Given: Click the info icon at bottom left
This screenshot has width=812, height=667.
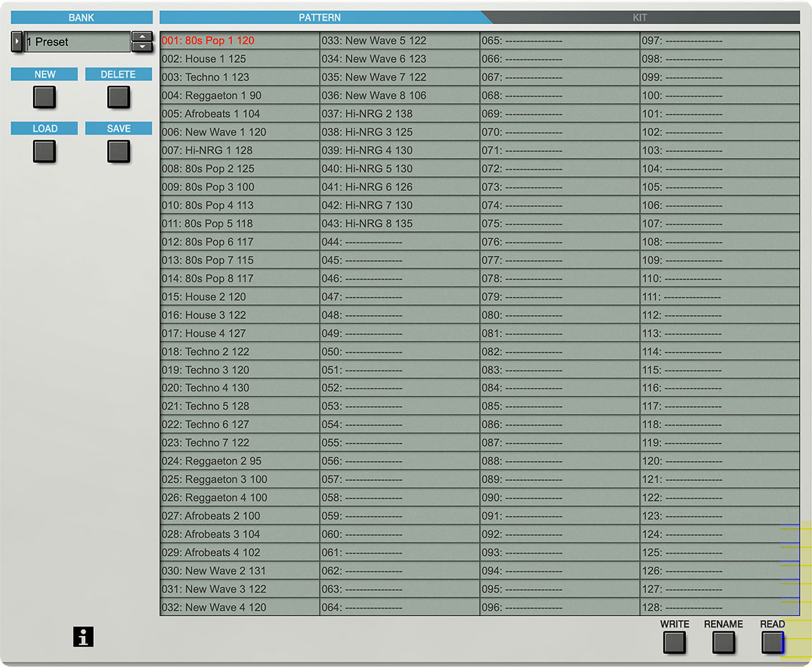Looking at the screenshot, I should point(83,637).
